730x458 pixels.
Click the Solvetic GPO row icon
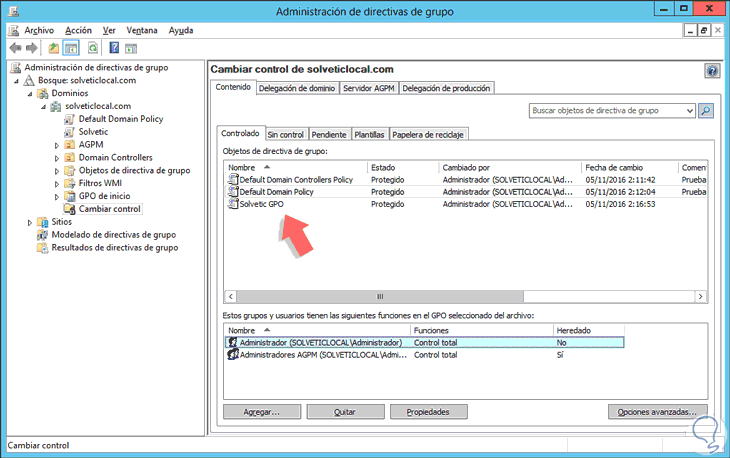pyautogui.click(x=232, y=204)
